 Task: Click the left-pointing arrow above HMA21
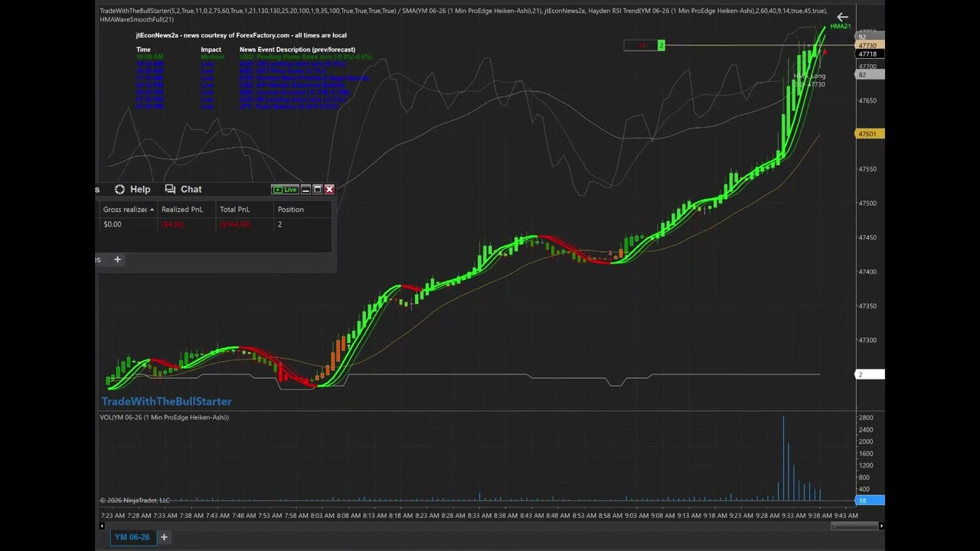[x=842, y=17]
